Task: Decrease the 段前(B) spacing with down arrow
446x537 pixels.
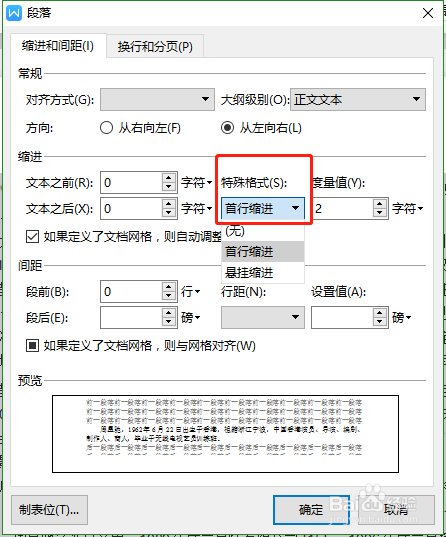Action: point(169,297)
